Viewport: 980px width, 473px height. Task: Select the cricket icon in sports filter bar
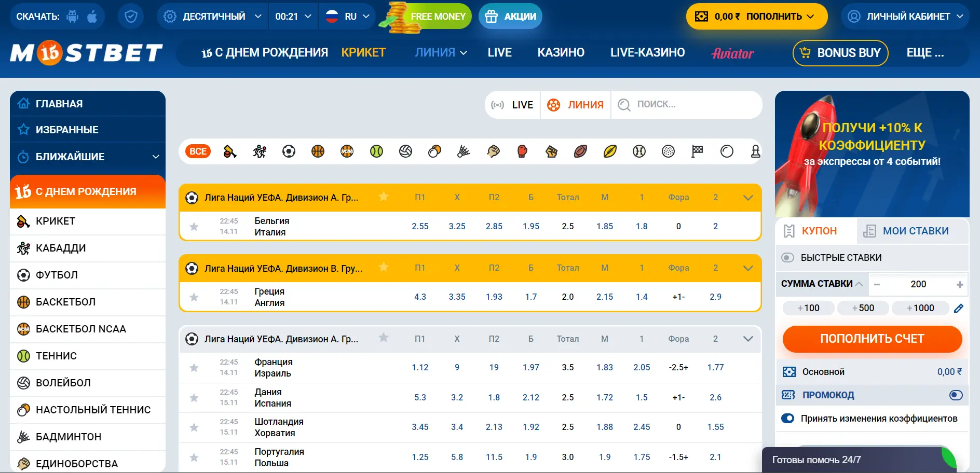[x=229, y=151]
